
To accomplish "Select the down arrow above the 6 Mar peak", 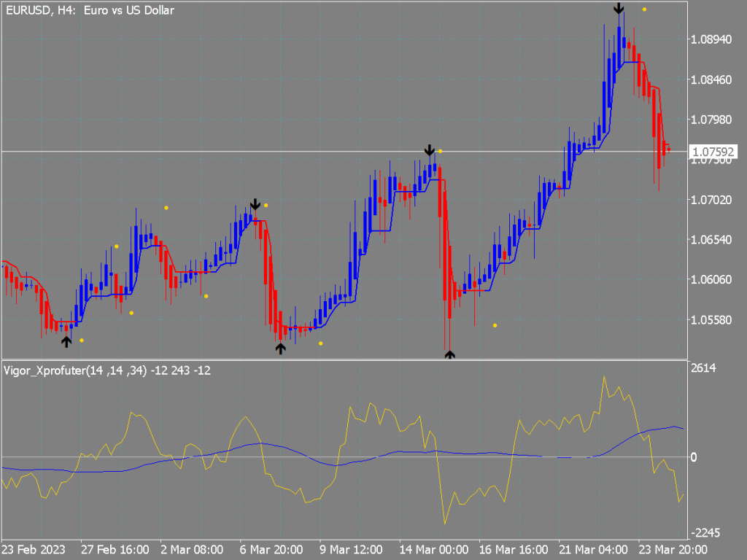I will [x=255, y=204].
